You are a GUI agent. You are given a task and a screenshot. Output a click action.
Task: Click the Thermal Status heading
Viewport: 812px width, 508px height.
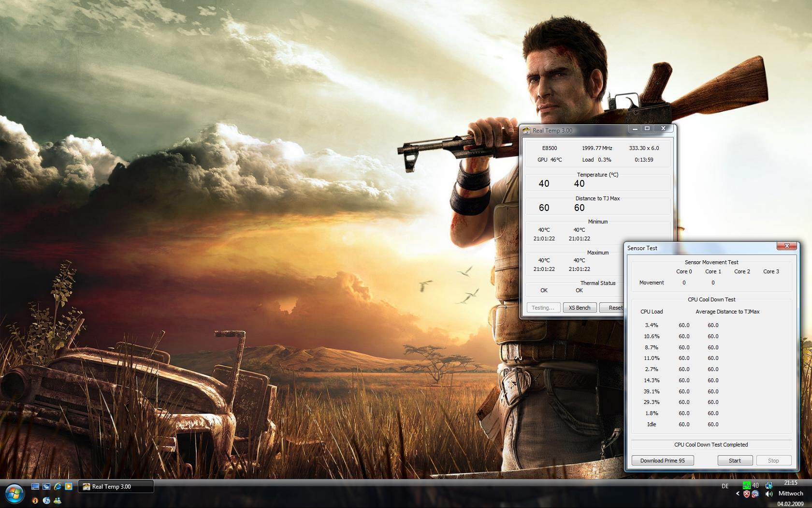(598, 283)
